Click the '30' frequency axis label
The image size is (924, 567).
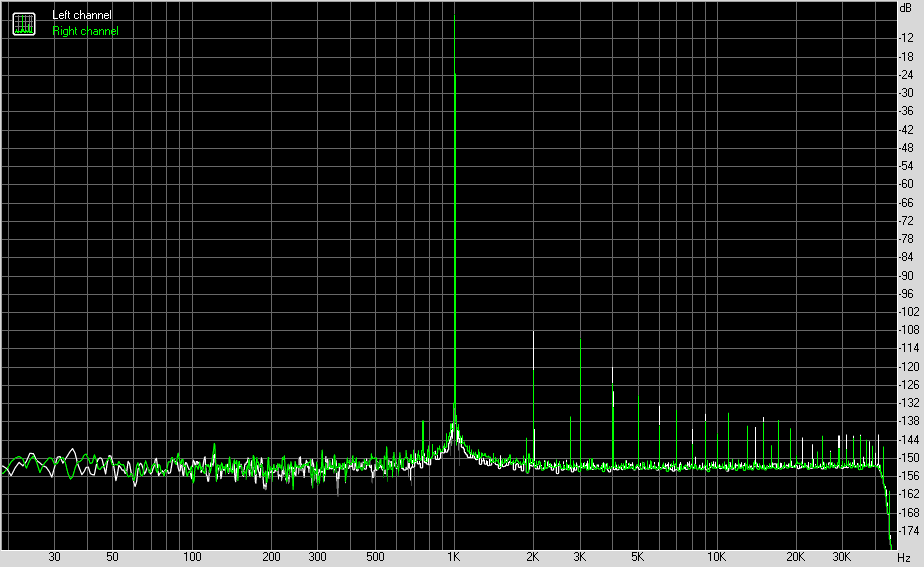coord(54,557)
